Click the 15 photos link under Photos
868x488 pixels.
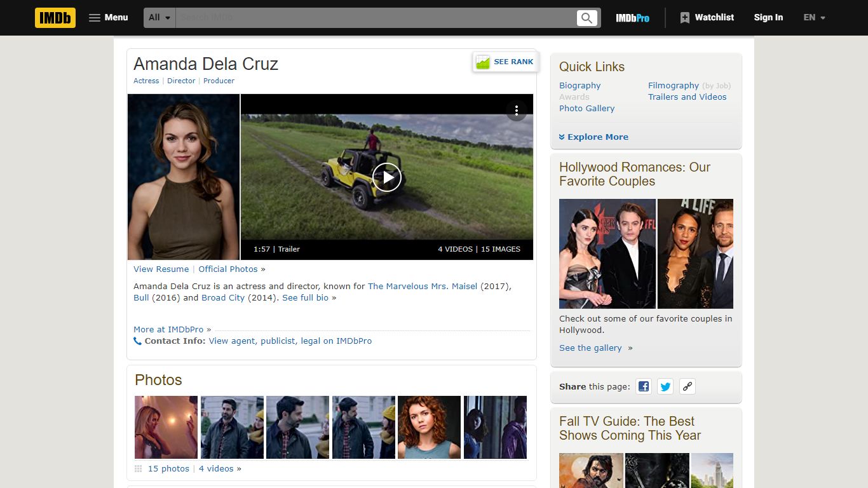(x=168, y=469)
